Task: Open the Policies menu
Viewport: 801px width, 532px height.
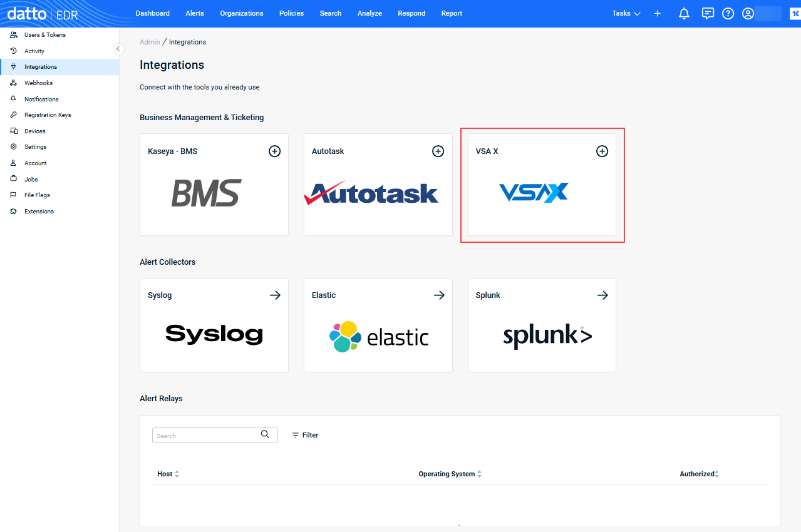Action: [x=291, y=13]
